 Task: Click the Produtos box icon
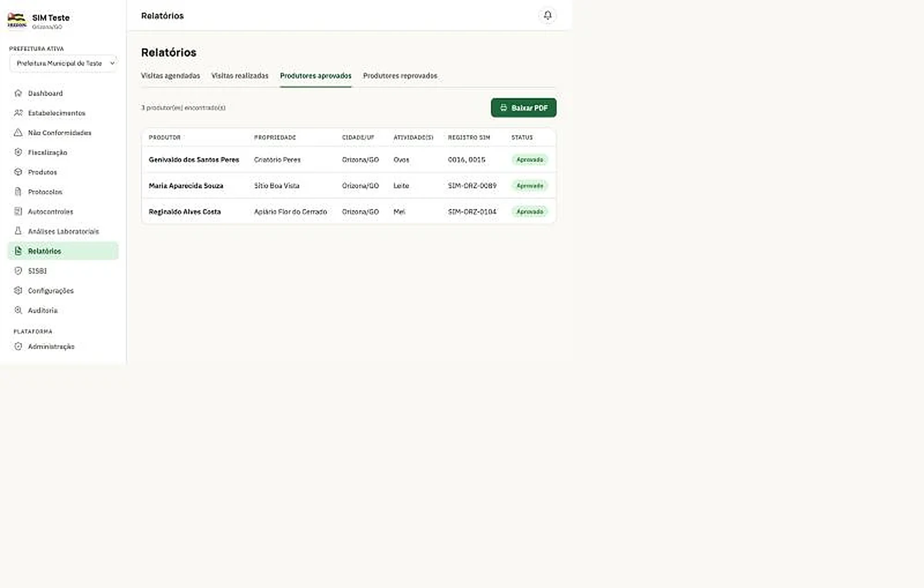tap(18, 172)
